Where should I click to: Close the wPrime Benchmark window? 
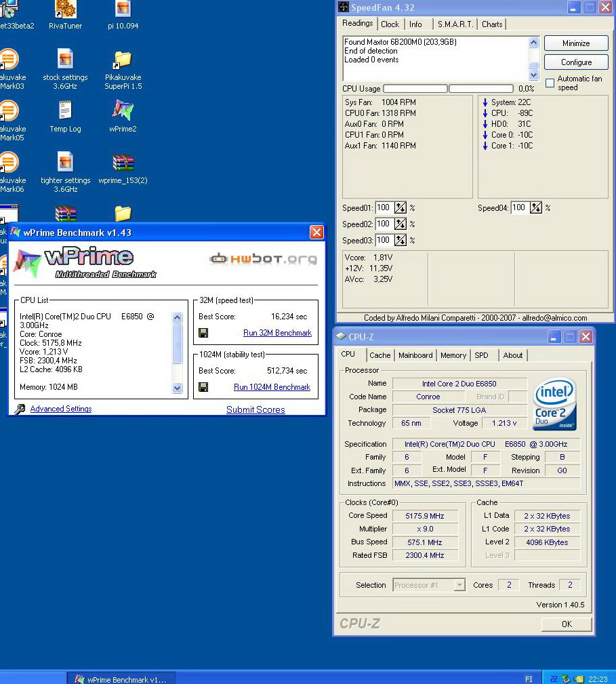pyautogui.click(x=316, y=232)
